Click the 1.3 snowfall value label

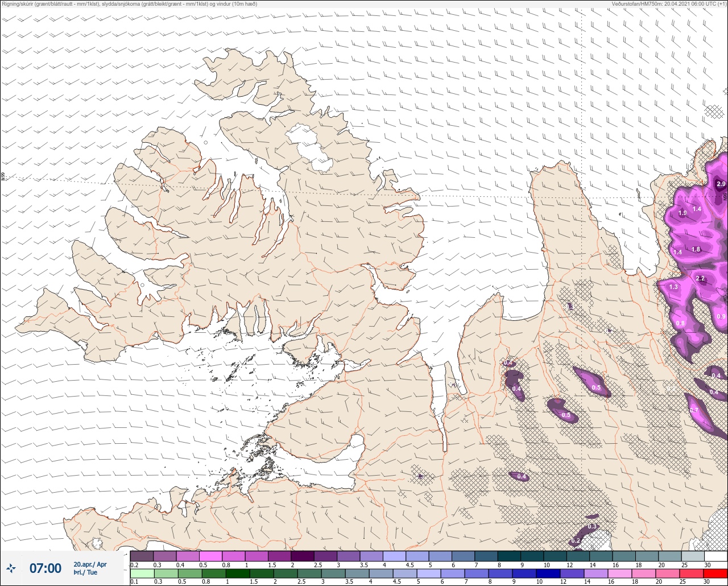pos(673,287)
